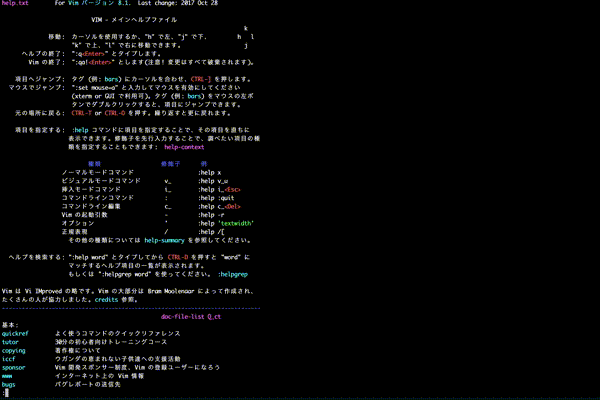
Task: Select the tutor help entry
Action: click(10, 342)
